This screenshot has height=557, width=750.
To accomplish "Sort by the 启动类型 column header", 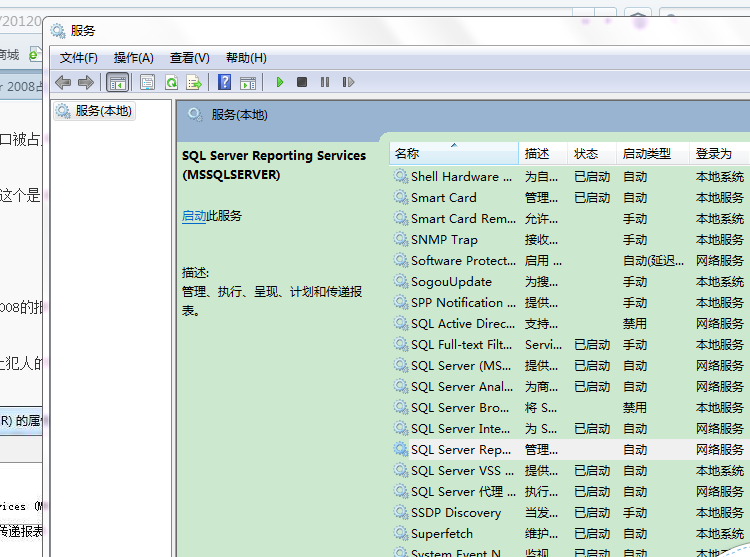I will 653,153.
